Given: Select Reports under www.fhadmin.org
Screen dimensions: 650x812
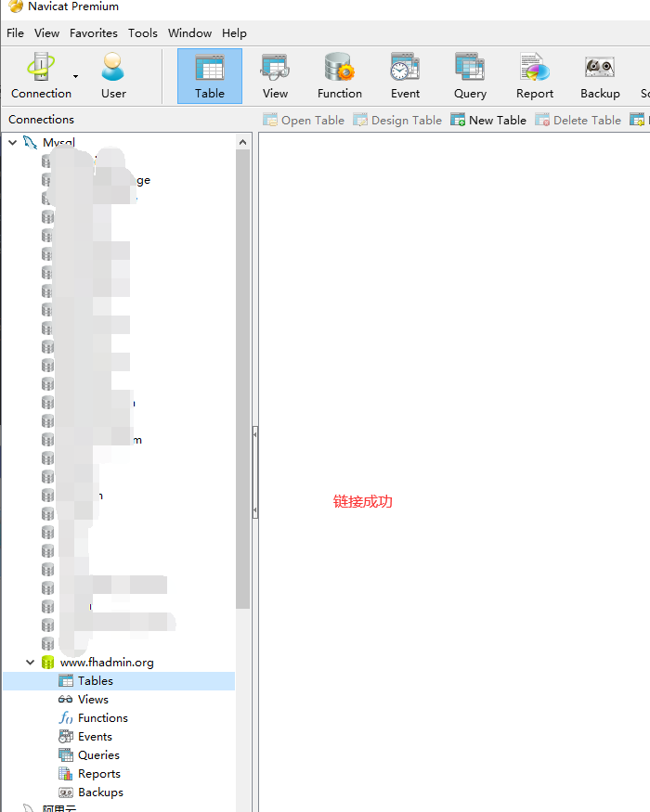Looking at the screenshot, I should tap(99, 774).
